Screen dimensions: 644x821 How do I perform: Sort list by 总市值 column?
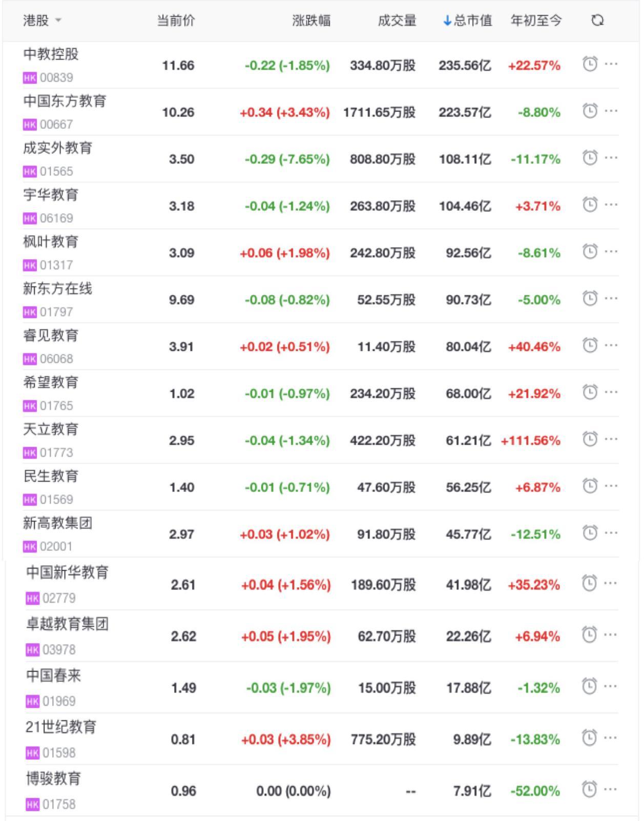[x=468, y=20]
